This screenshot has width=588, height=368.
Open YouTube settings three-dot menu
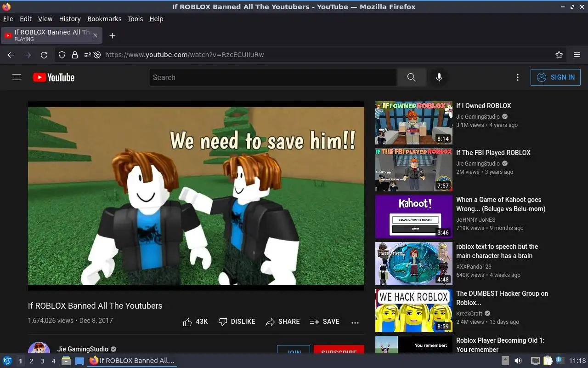(x=518, y=77)
